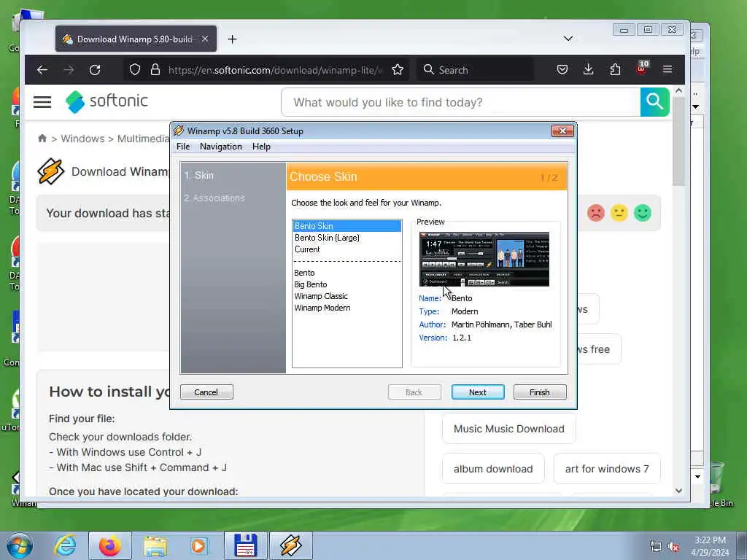
Task: Open Windows Media Player taskbar icon
Action: (x=199, y=545)
